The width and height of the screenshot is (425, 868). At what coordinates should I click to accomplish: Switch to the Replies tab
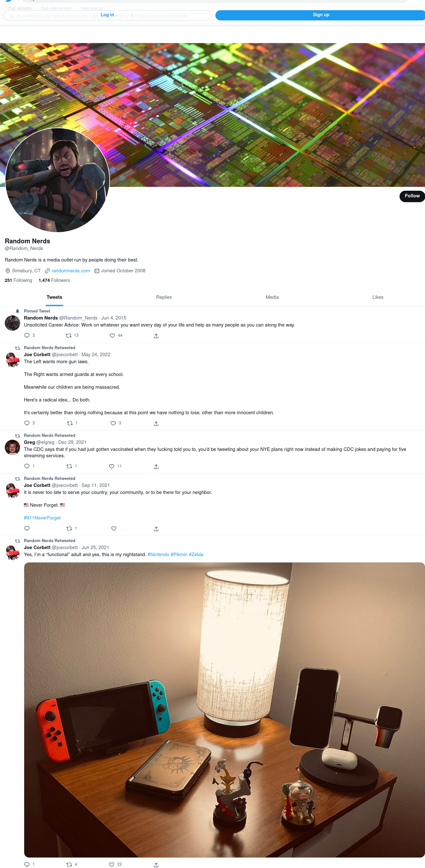164,297
